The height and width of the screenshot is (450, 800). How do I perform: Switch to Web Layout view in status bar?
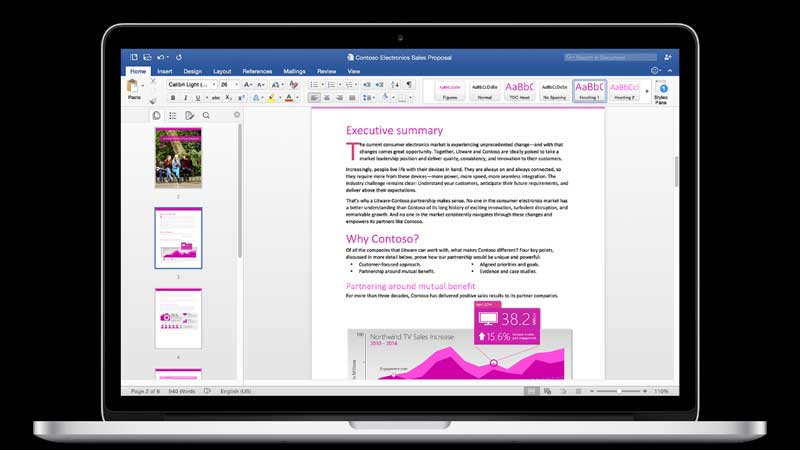click(x=547, y=391)
